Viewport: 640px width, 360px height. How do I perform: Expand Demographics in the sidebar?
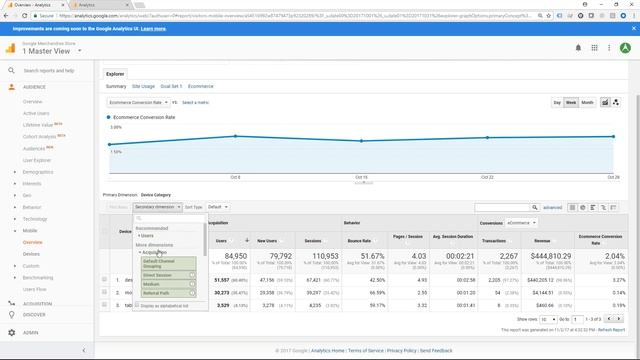point(15,172)
